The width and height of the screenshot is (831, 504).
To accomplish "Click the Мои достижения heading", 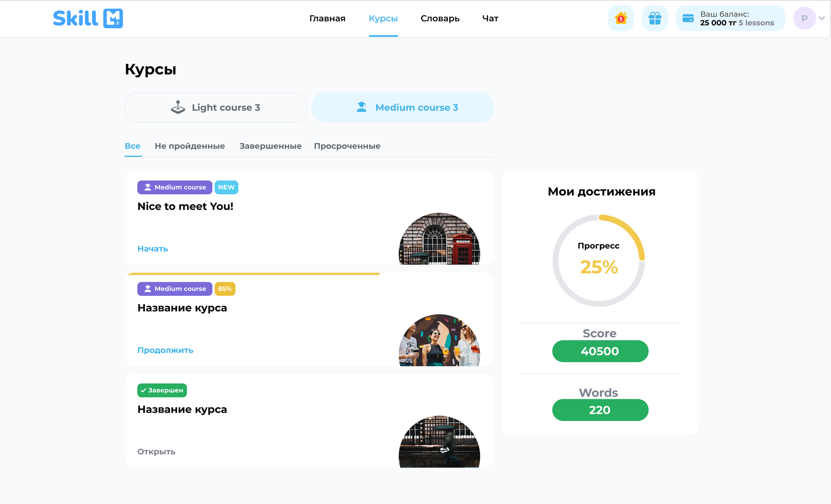I will [x=601, y=192].
